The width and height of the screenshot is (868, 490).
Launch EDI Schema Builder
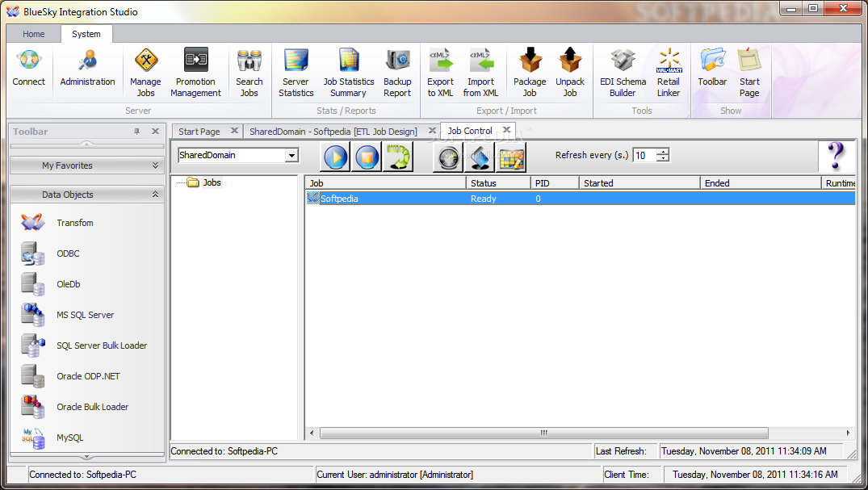[x=623, y=73]
